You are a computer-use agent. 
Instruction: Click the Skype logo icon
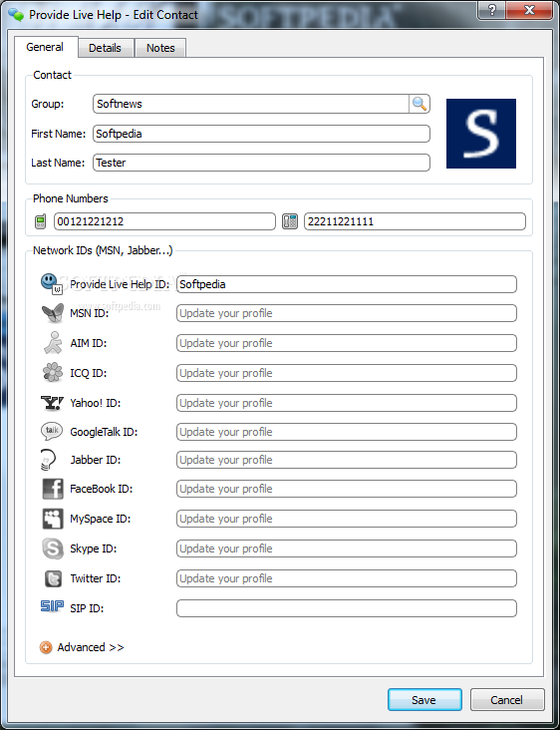pyautogui.click(x=53, y=548)
